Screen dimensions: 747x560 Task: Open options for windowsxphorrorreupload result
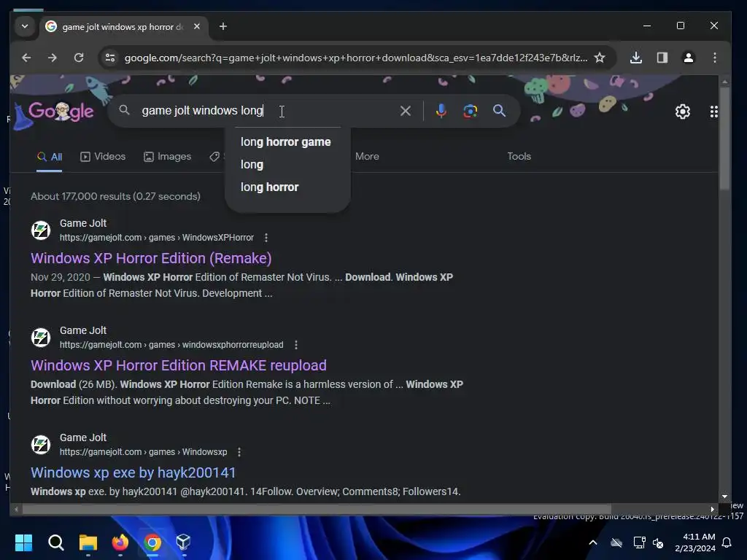(x=296, y=345)
